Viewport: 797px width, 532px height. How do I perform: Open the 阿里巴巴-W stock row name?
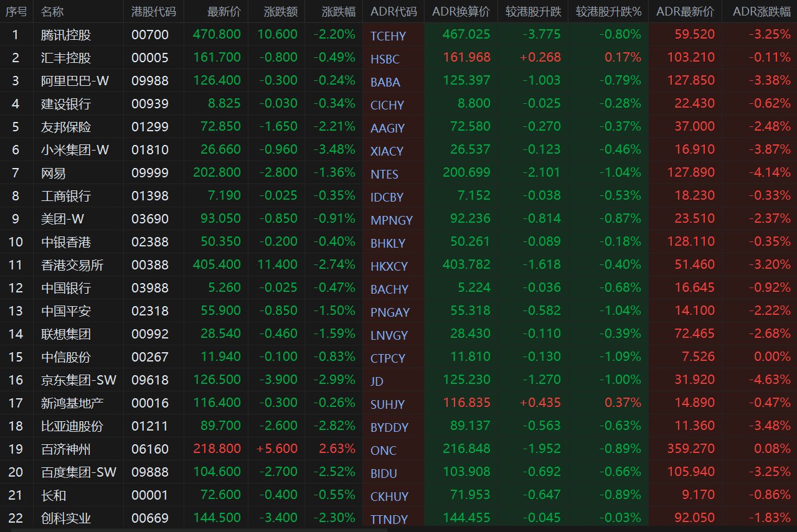pos(75,80)
